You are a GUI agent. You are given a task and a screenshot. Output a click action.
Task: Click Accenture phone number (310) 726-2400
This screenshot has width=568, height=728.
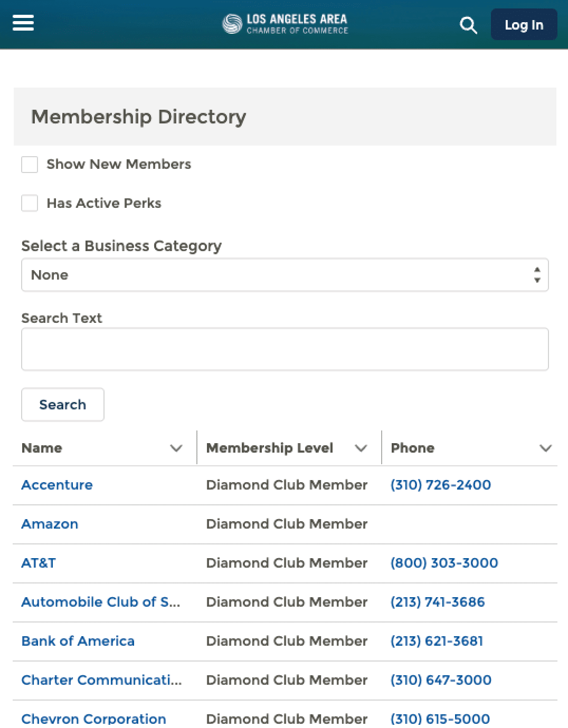click(441, 485)
